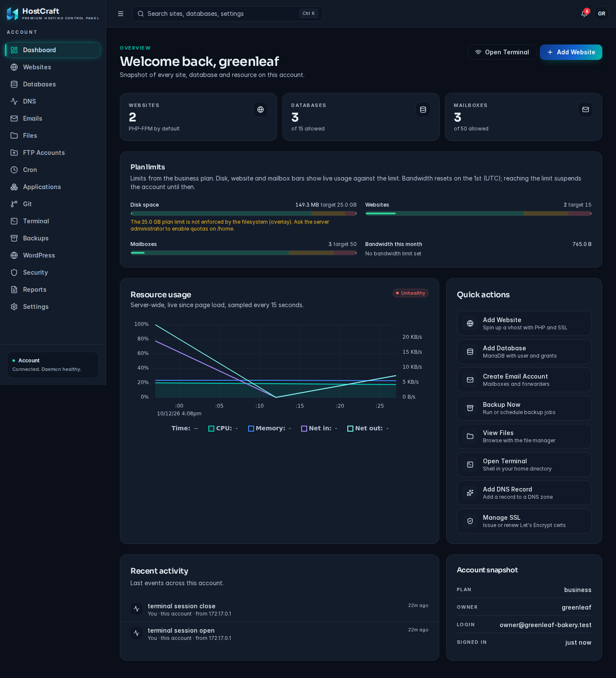
Task: Click the mail icon beside Create Email Account
Action: (x=470, y=380)
